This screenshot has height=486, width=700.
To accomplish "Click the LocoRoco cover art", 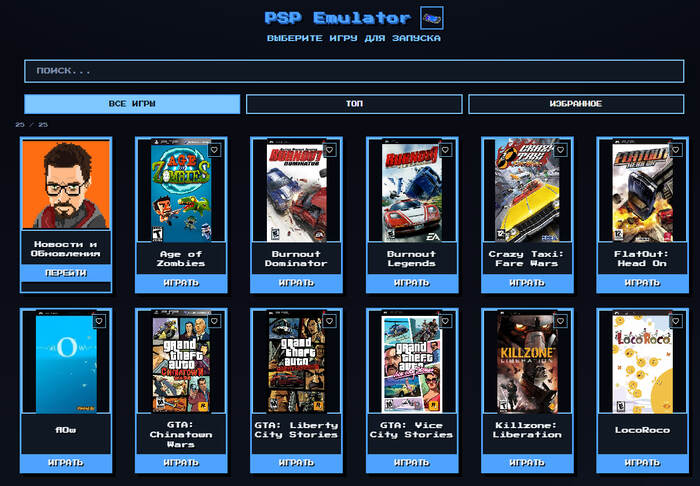I will pos(642,361).
